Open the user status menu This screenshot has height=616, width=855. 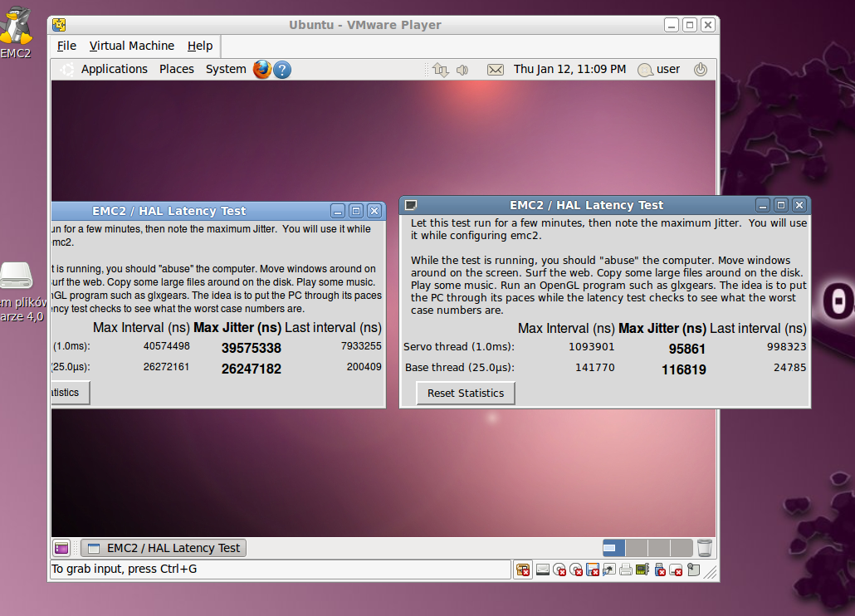659,69
